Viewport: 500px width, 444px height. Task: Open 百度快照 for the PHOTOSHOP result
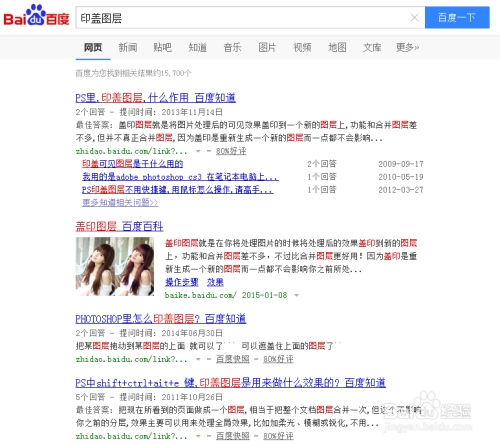233,359
